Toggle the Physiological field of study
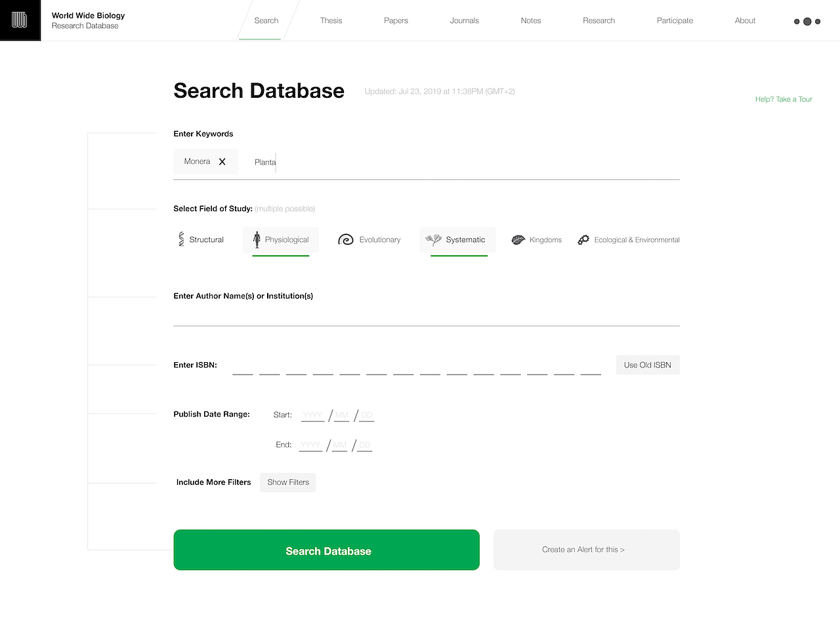This screenshot has height=630, width=840. click(x=281, y=240)
